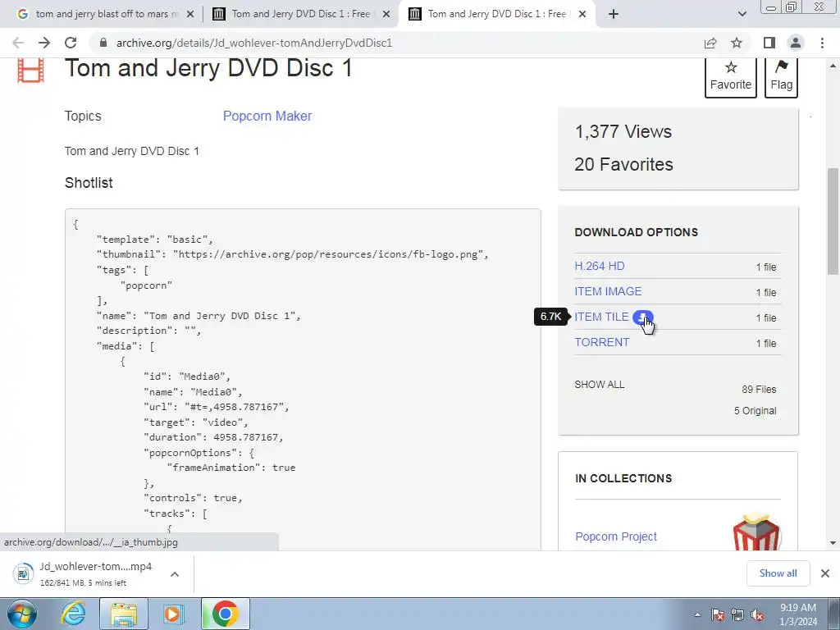
Task: Expand the mp4 download options chevron
Action: coord(174,573)
